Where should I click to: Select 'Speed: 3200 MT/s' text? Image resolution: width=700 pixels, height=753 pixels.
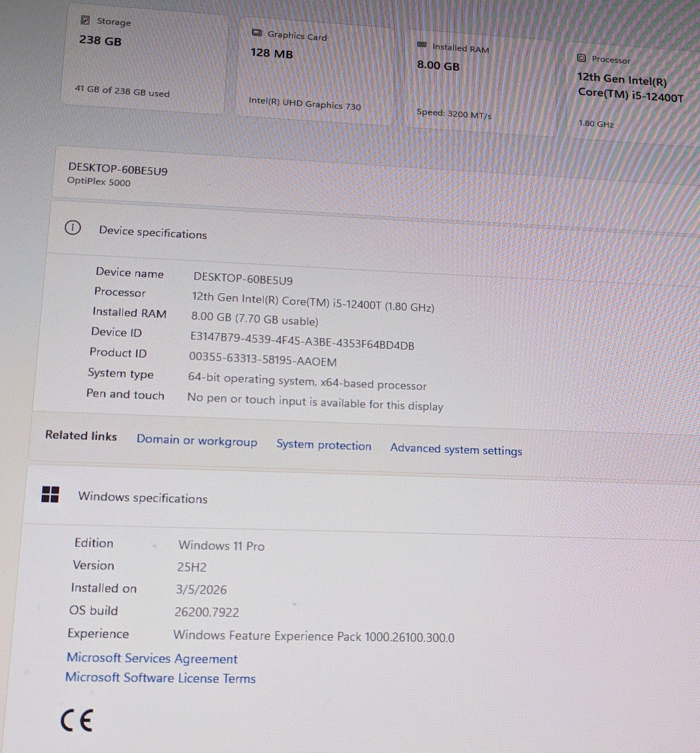[x=454, y=114]
